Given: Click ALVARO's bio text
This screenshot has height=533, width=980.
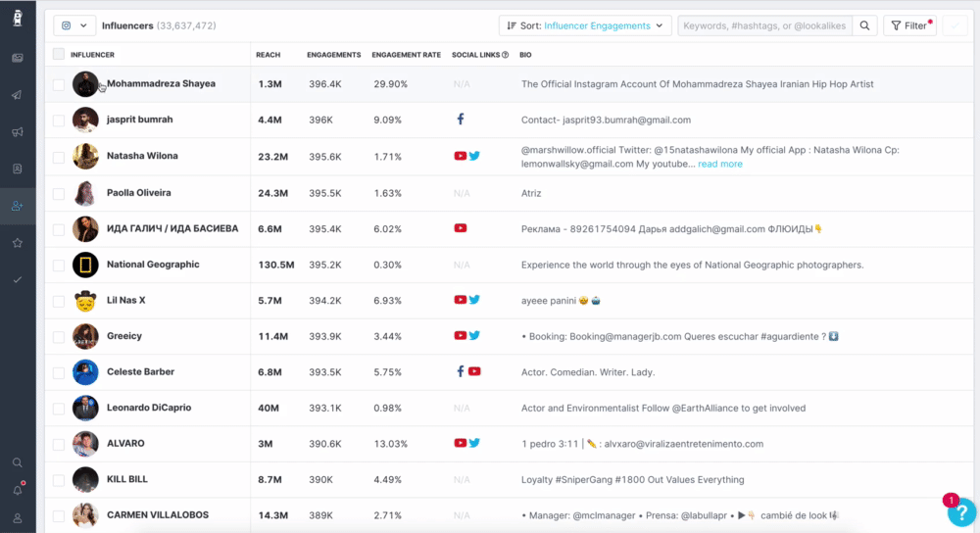Looking at the screenshot, I should 643,444.
